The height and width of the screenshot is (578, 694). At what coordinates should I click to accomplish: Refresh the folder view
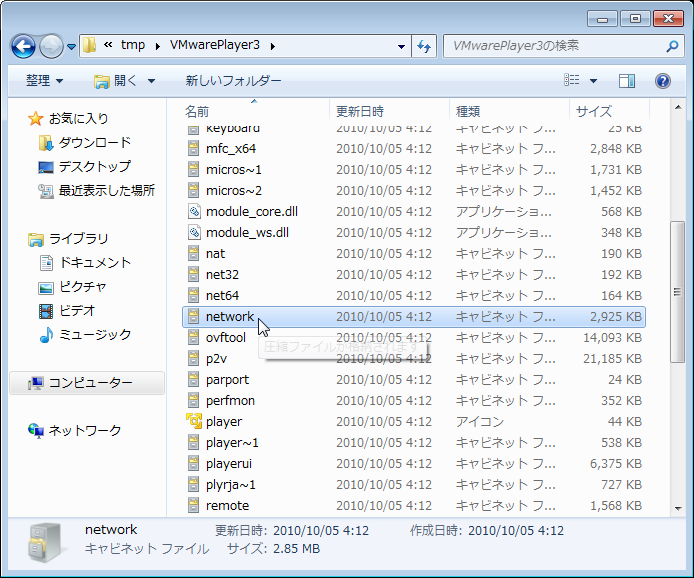point(424,46)
